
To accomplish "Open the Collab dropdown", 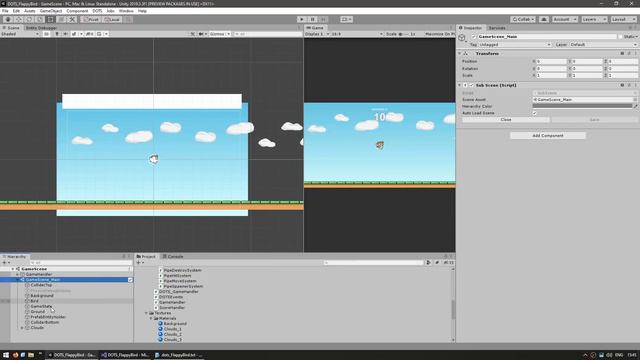I will (x=523, y=19).
